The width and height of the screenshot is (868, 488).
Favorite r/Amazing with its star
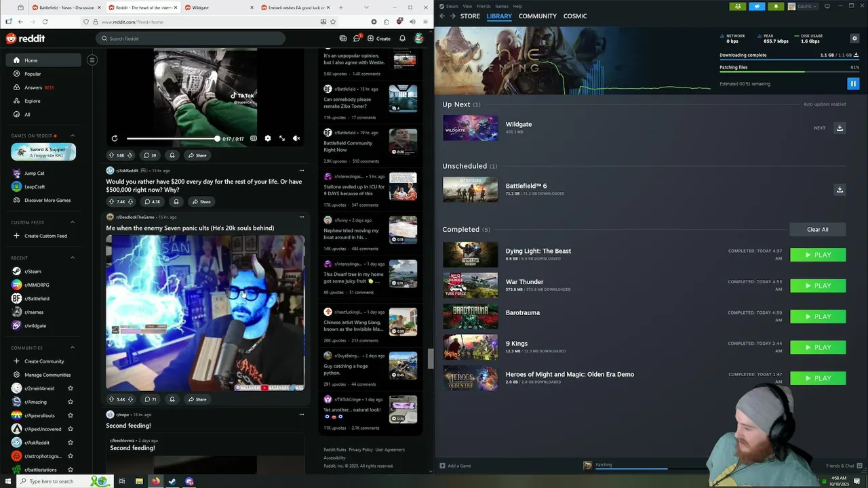(x=71, y=402)
